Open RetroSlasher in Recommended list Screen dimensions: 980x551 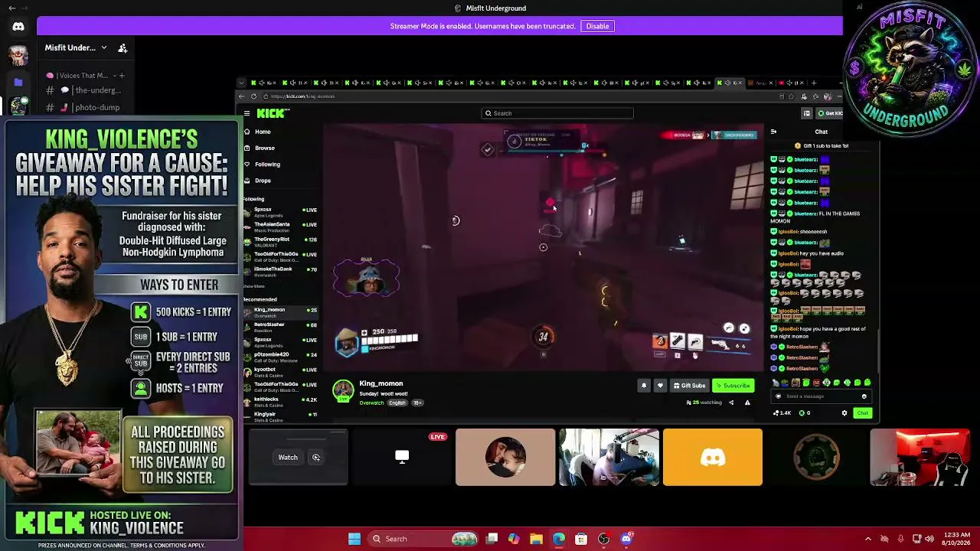280,327
